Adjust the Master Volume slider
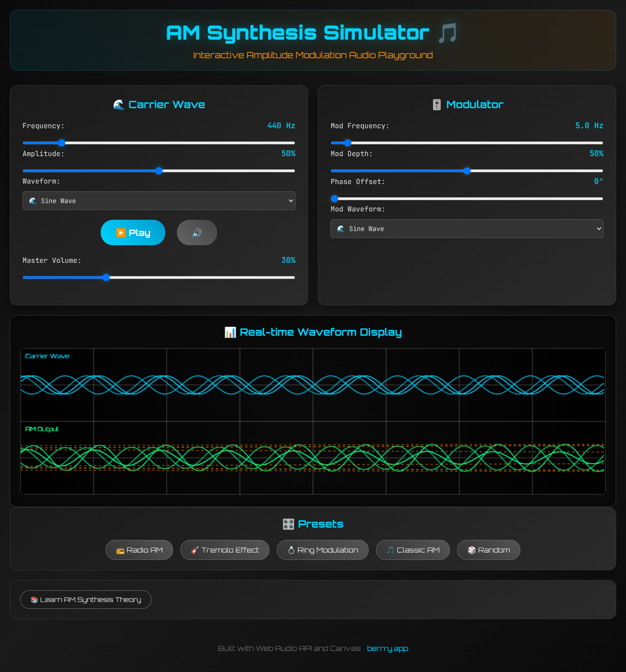The height and width of the screenshot is (672, 626). 106,277
